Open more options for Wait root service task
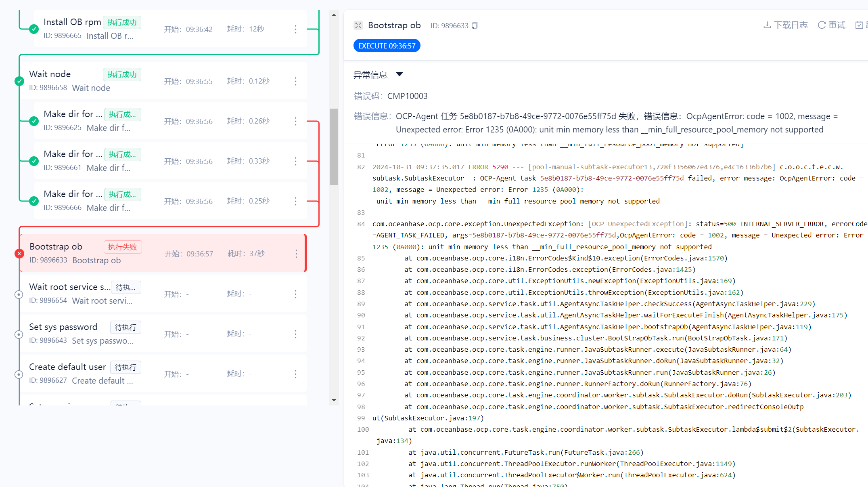 click(x=295, y=294)
